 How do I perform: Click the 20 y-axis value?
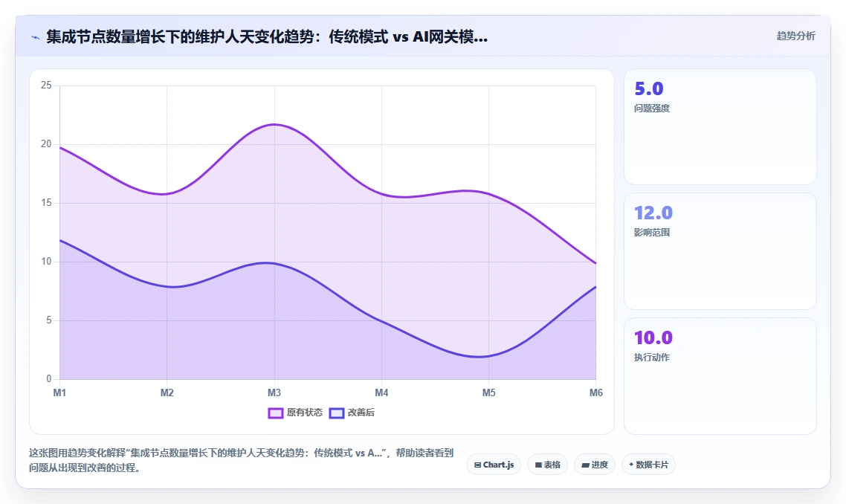pos(46,144)
